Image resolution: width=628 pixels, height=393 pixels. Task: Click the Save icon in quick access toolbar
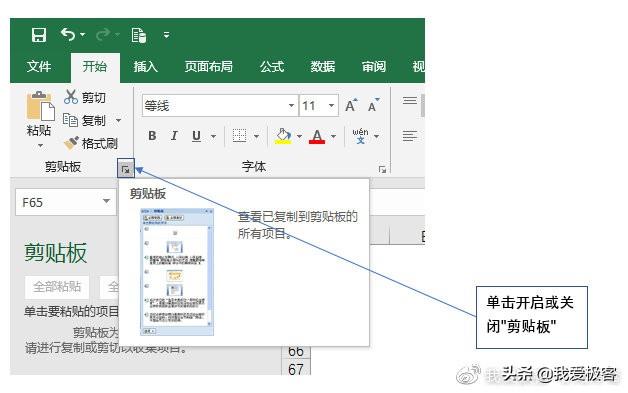point(39,35)
